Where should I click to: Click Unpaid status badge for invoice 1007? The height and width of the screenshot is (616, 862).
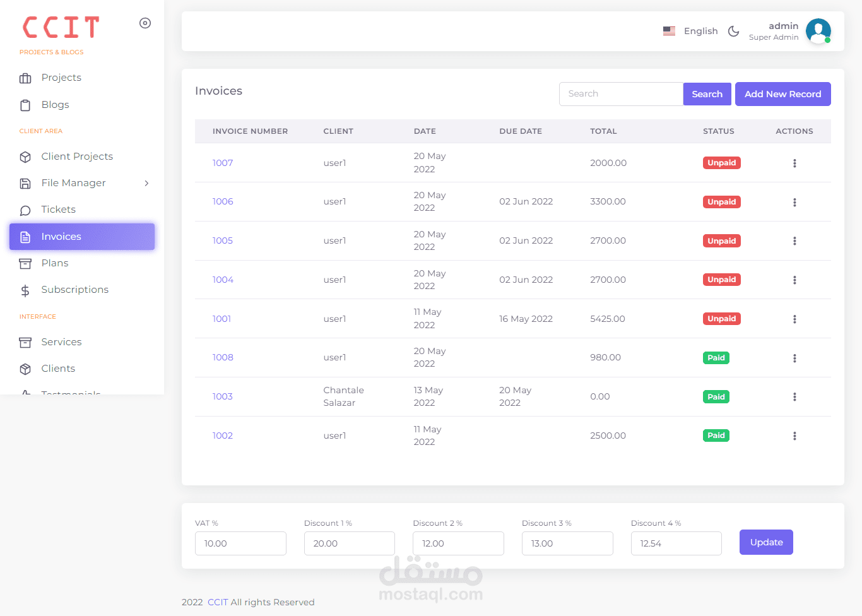tap(722, 163)
